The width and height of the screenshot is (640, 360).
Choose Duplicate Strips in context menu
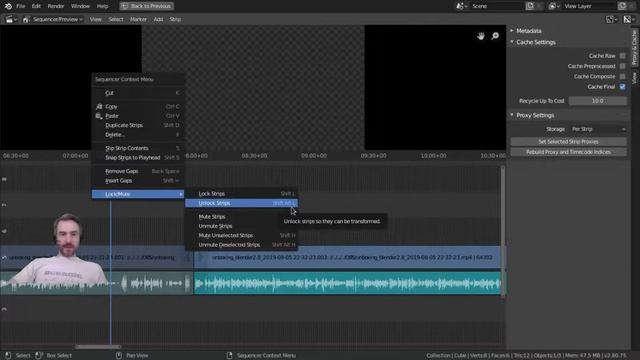(138, 125)
